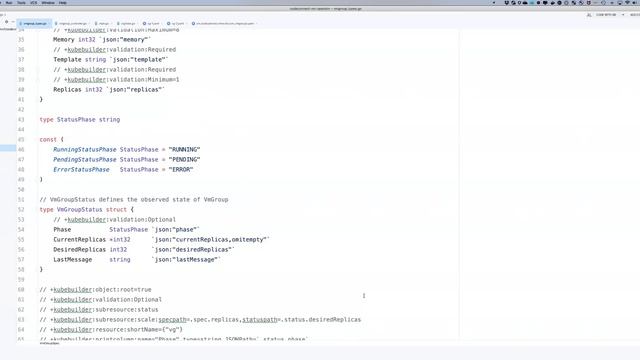
Task: Click the RunningStatusPhase constant name
Action: (x=84, y=149)
